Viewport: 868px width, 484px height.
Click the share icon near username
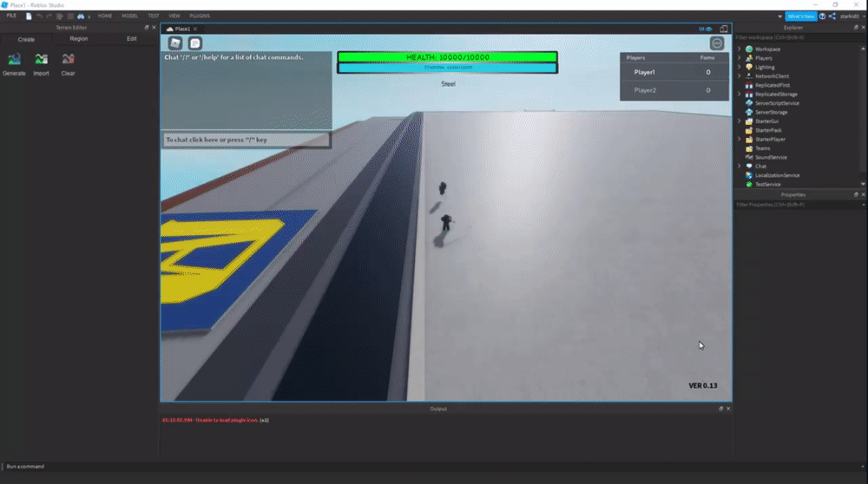point(832,16)
